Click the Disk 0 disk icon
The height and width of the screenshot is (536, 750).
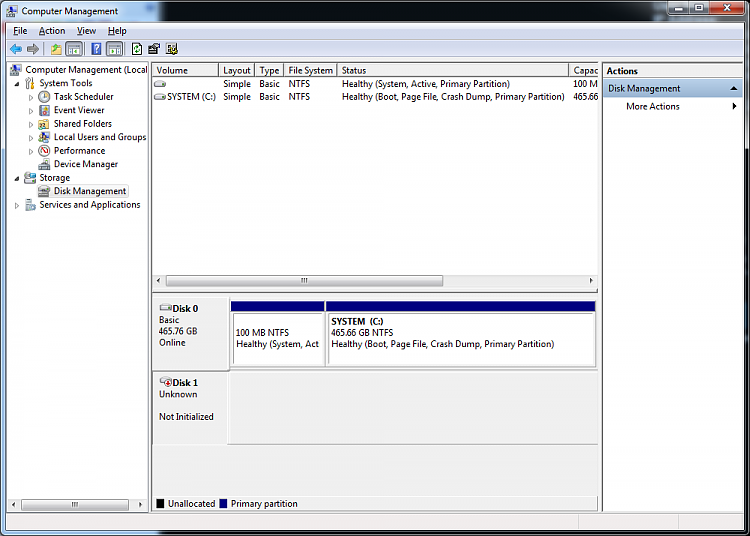tap(165, 307)
